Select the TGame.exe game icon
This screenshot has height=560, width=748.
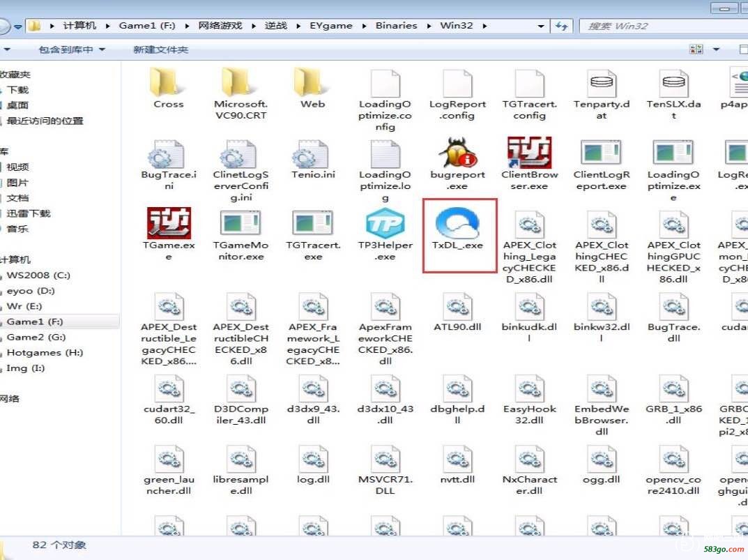pyautogui.click(x=169, y=223)
